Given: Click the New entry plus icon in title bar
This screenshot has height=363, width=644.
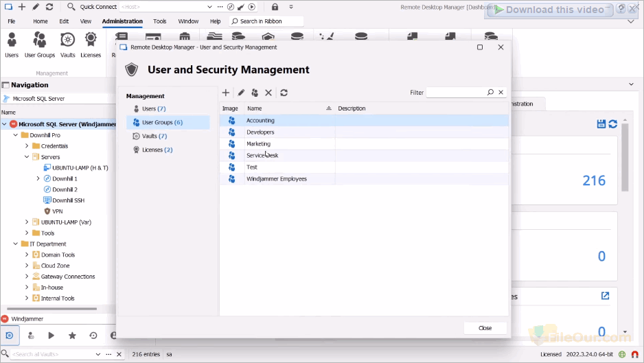Looking at the screenshot, I should [22, 7].
